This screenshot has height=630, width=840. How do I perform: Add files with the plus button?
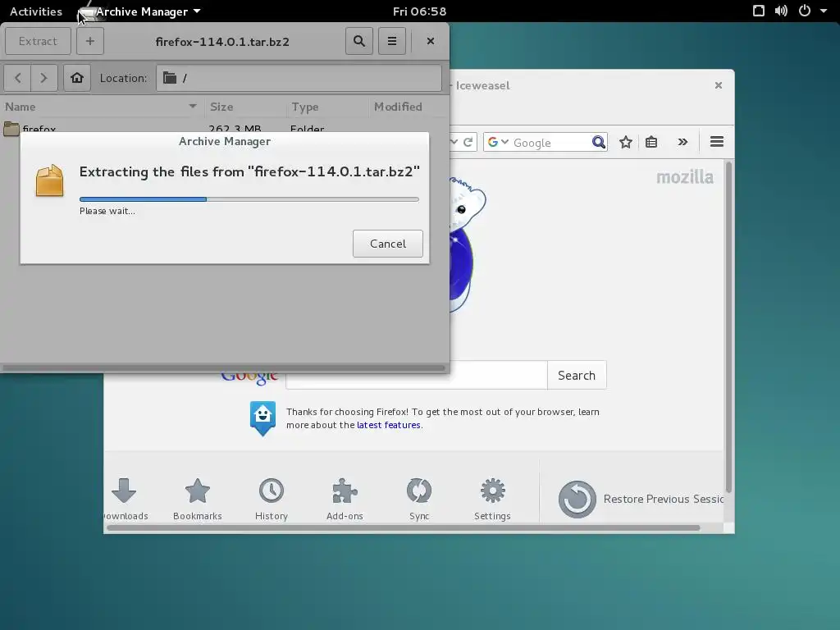pos(90,41)
